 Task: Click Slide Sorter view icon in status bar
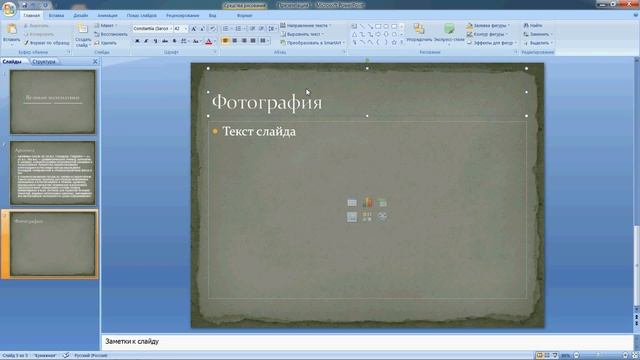[547, 356]
